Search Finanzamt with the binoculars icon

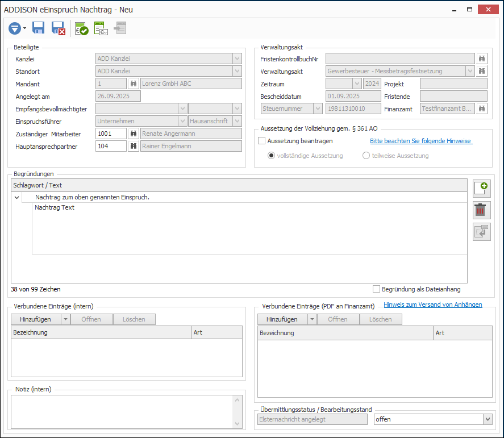tap(481, 109)
